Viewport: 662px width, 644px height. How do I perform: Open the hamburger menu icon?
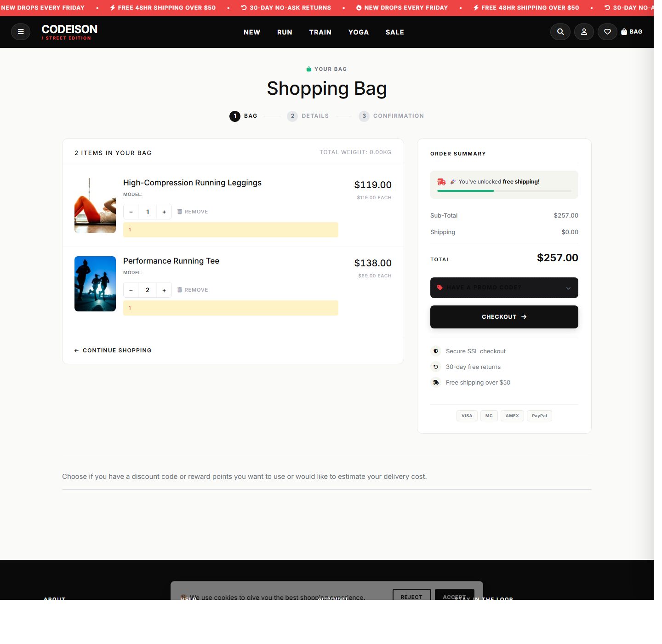[21, 32]
